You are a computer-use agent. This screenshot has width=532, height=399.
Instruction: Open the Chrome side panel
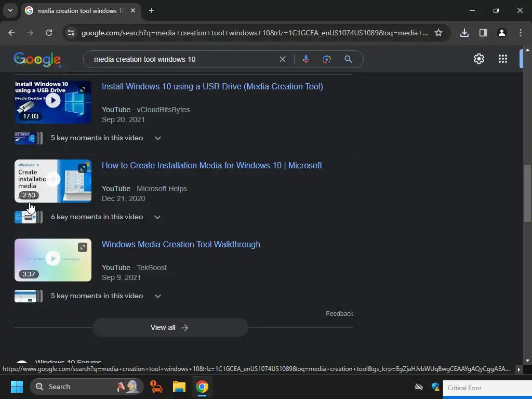[x=483, y=33]
